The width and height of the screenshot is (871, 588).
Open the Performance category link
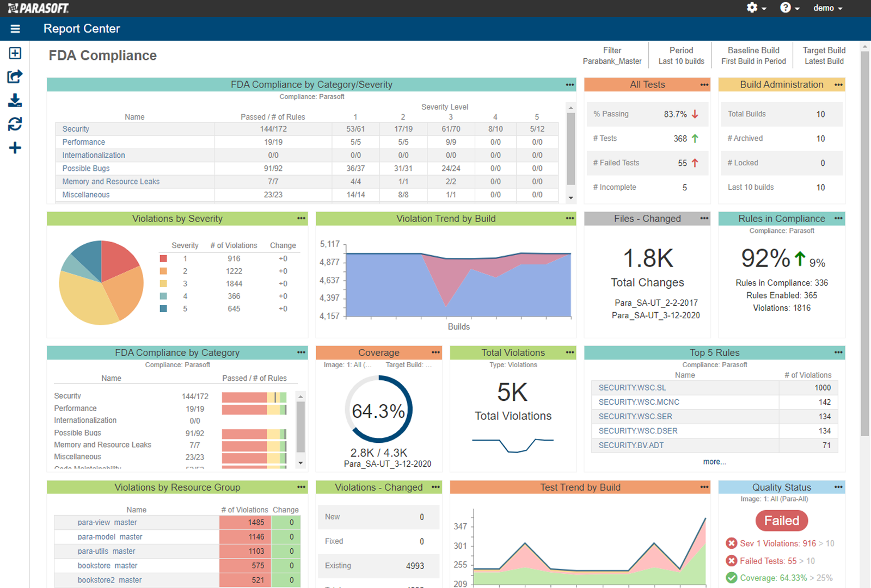83,142
